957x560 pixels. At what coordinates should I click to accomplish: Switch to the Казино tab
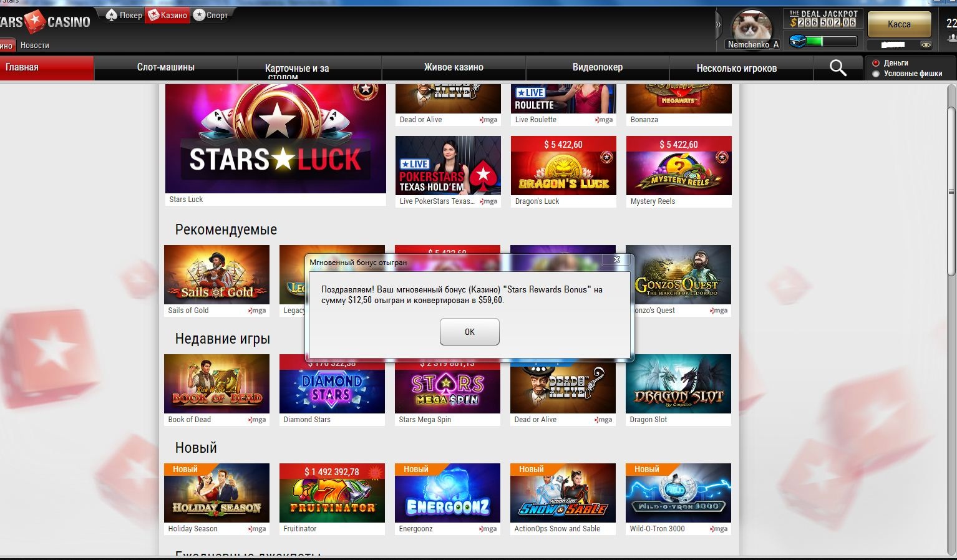167,15
